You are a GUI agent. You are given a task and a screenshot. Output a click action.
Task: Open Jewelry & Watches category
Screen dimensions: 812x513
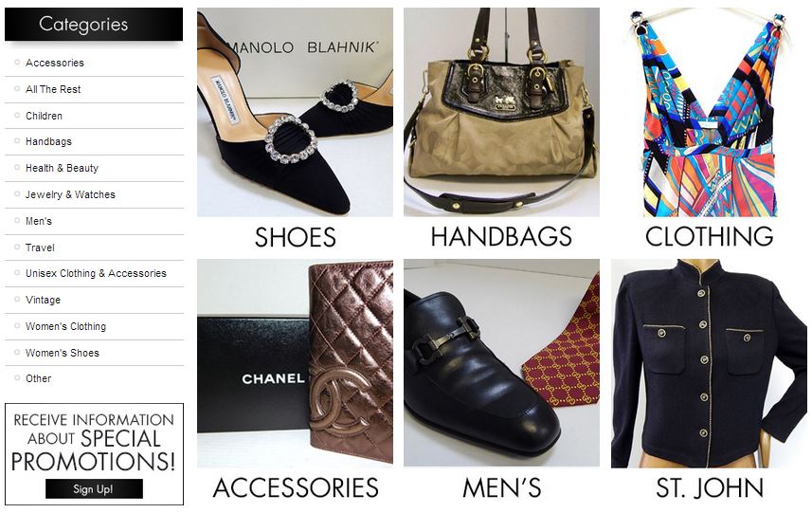pyautogui.click(x=70, y=194)
